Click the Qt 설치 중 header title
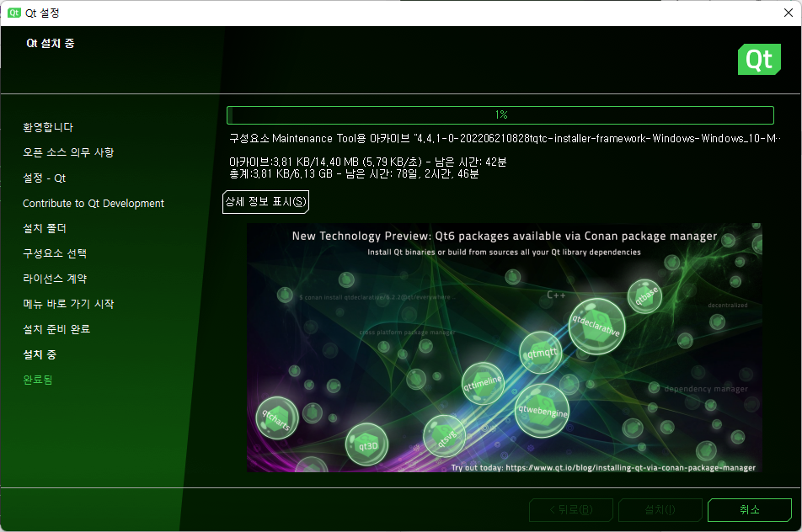802x532 pixels. (x=51, y=44)
